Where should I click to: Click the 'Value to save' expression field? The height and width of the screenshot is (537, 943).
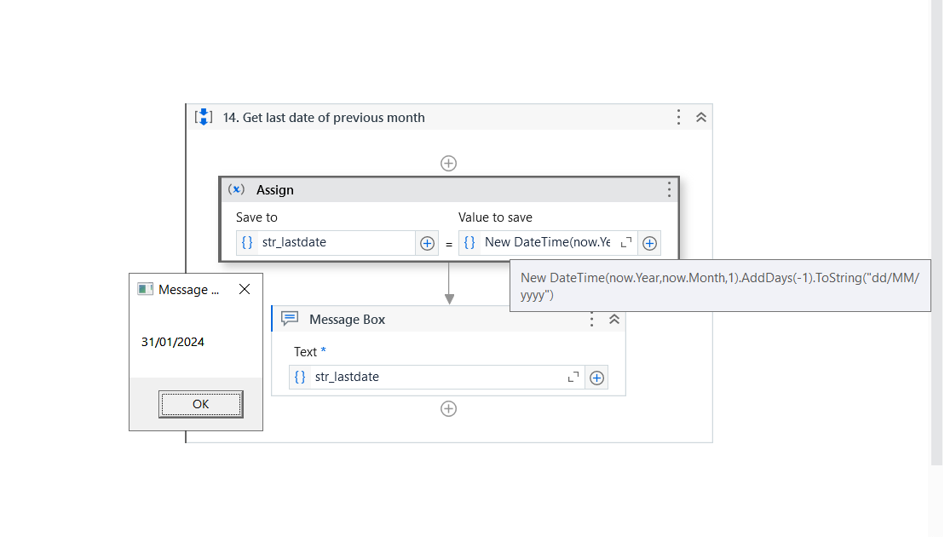pos(545,242)
